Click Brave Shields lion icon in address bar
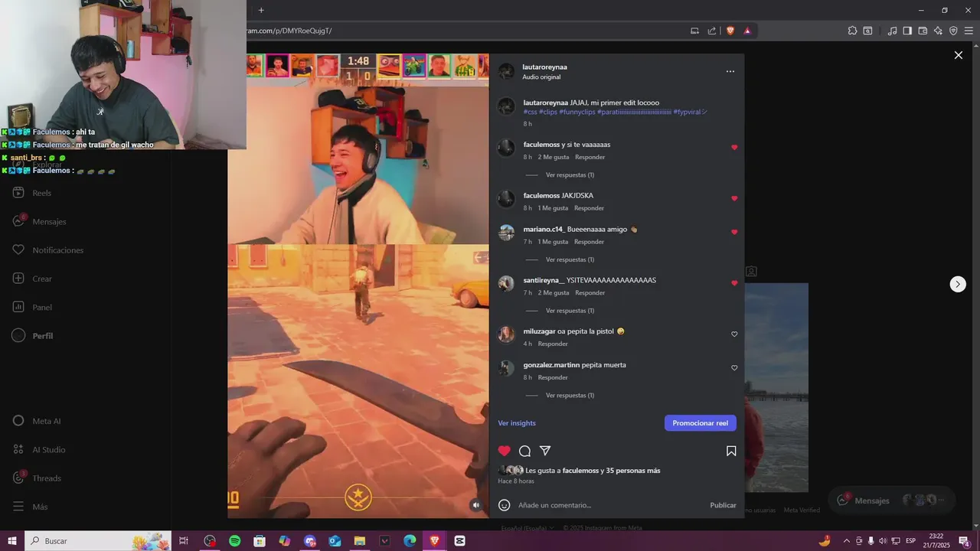This screenshot has width=980, height=551. pos(730,31)
